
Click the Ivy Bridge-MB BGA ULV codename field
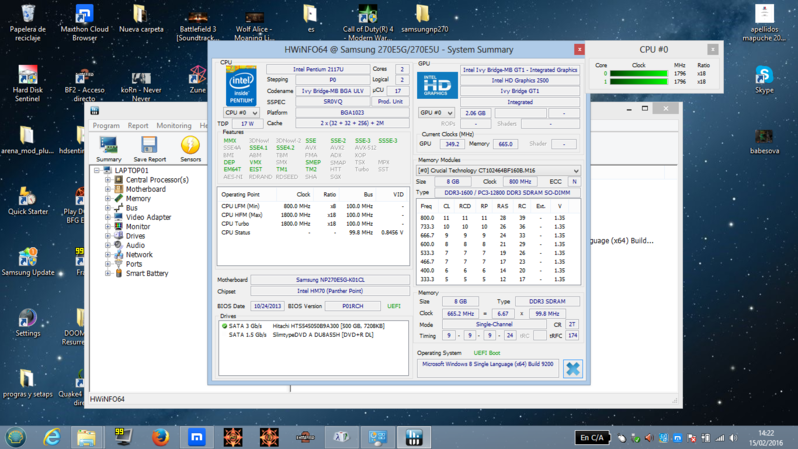pos(332,91)
